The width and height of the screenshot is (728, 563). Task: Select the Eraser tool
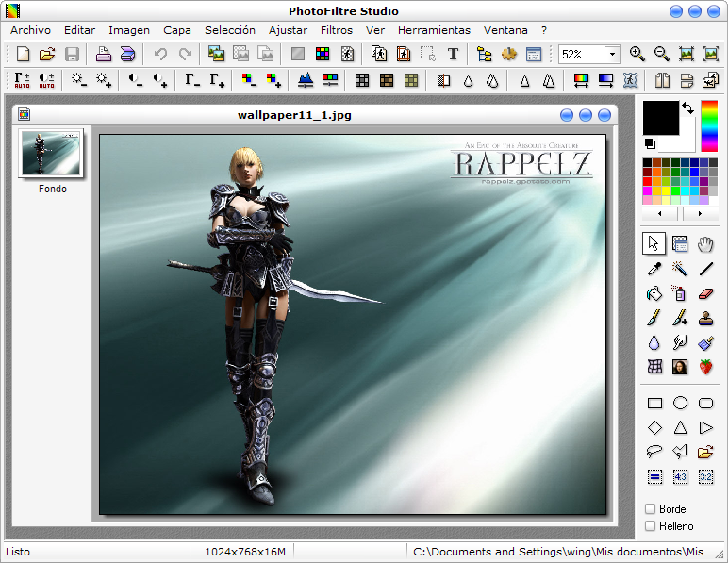705,293
